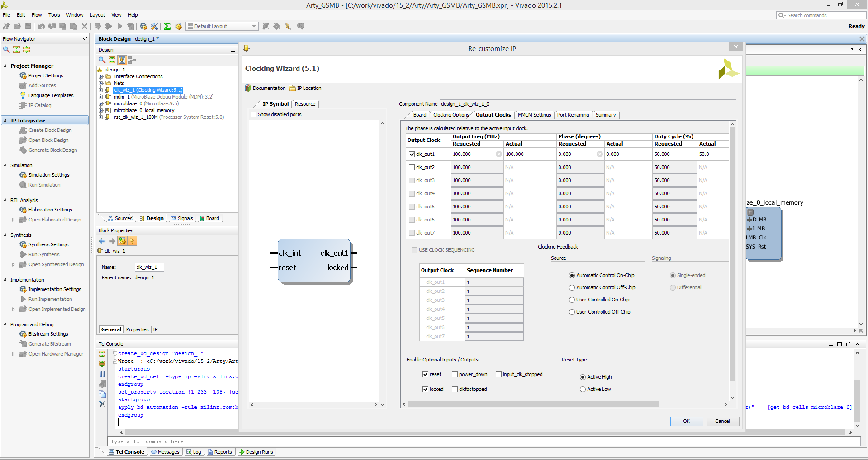Collapse all Flow Navigator sections icon
The image size is (868, 460).
click(x=16, y=50)
